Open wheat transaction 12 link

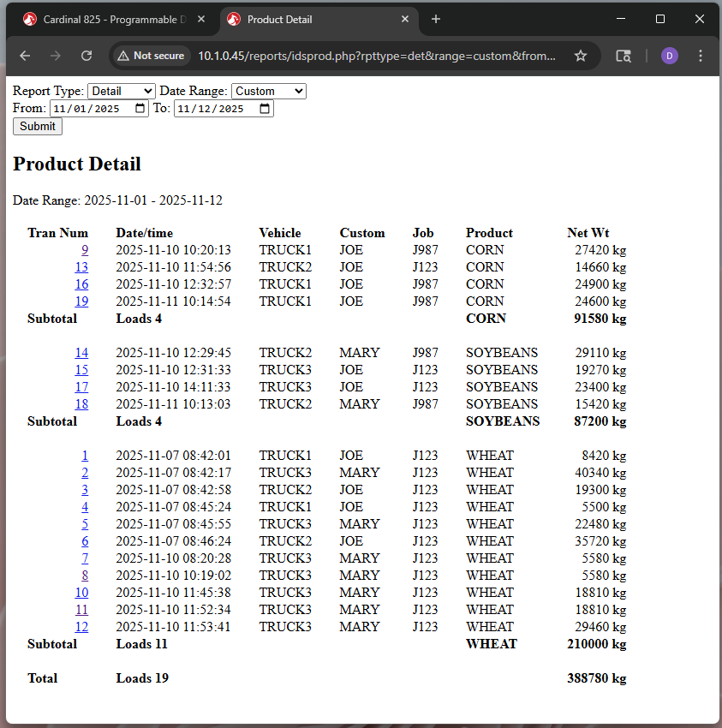[x=81, y=627]
